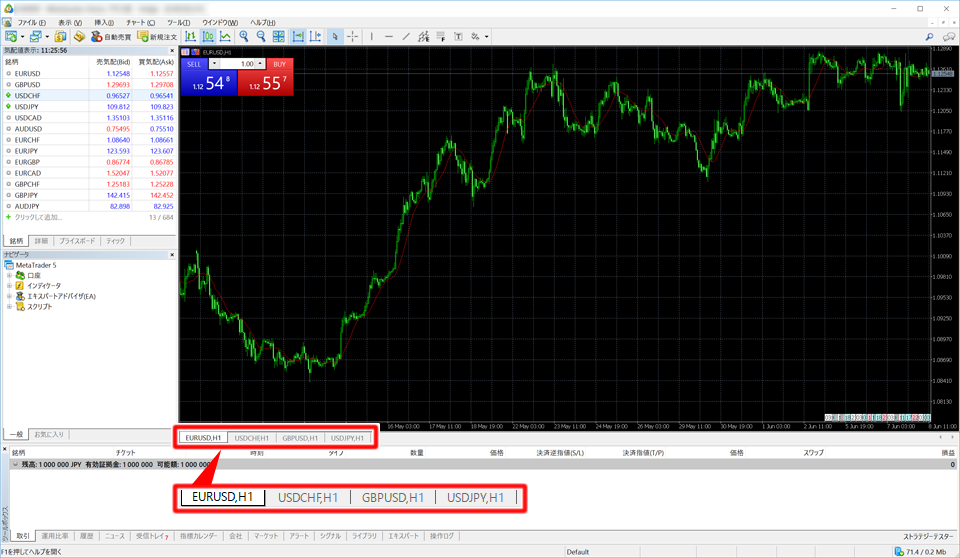The image size is (960, 558).
Task: Zoom out of the chart
Action: tap(261, 37)
